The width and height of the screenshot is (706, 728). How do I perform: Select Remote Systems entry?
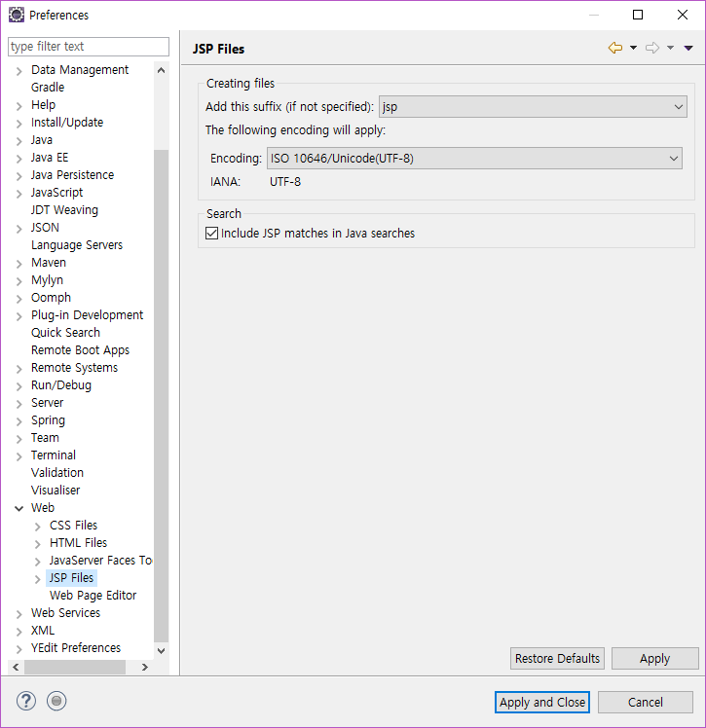click(x=74, y=368)
